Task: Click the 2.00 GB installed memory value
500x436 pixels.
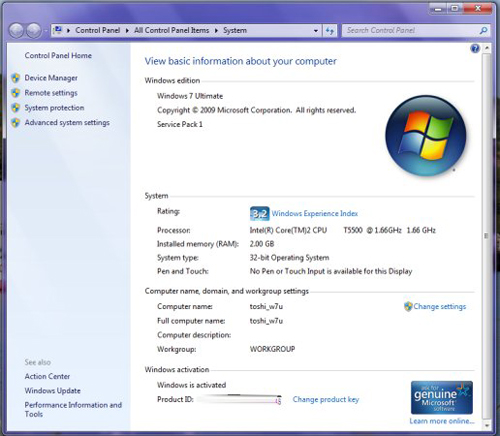Action: click(262, 244)
